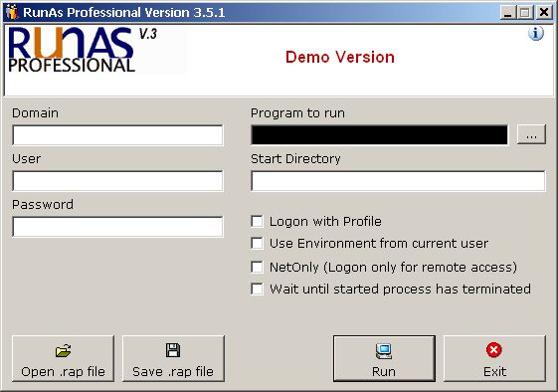This screenshot has height=392, width=558.
Task: Click the red X Exit icon
Action: 494,349
